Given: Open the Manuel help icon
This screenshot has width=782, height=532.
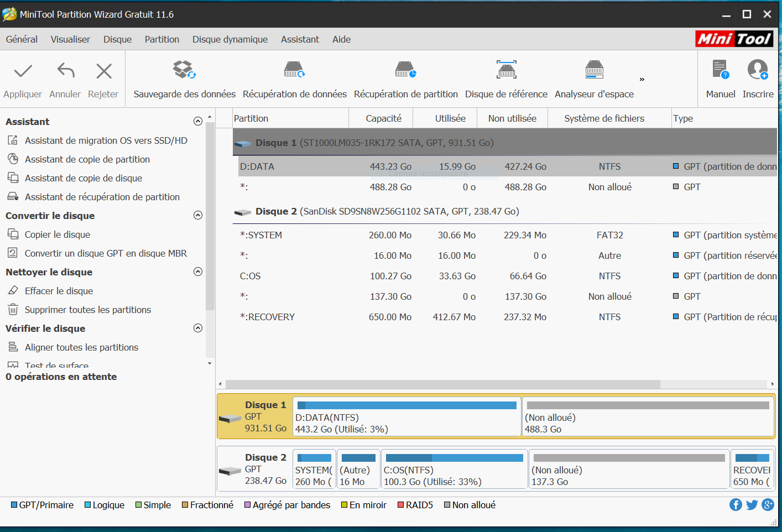Looking at the screenshot, I should [721, 70].
